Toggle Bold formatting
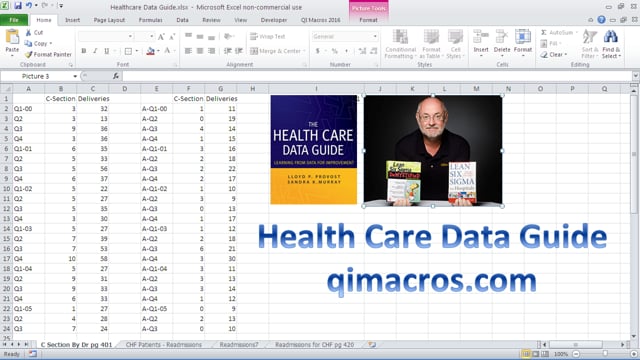Image resolution: width=640 pixels, height=360 pixels. click(84, 51)
